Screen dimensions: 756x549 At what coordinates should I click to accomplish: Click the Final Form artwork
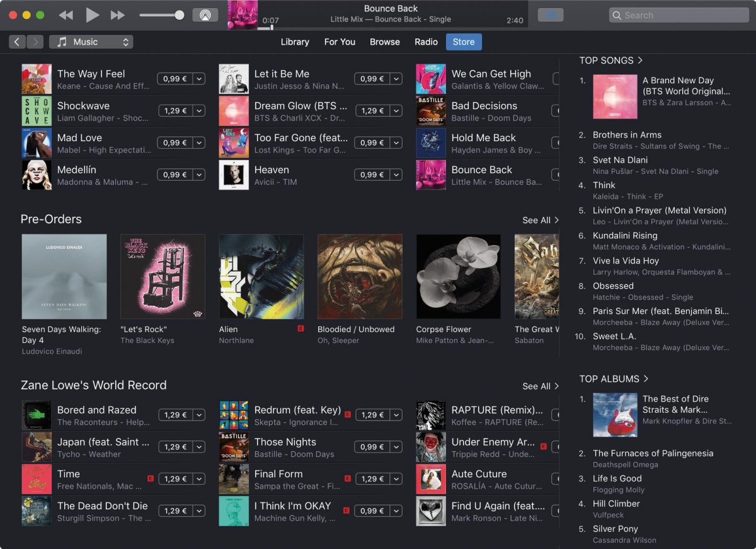coord(234,479)
